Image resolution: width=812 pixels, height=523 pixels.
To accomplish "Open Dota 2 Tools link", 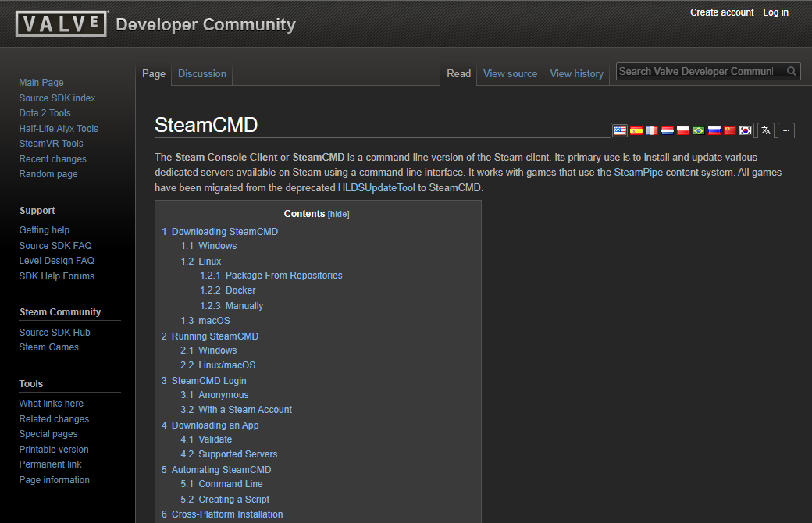I will pos(45,113).
